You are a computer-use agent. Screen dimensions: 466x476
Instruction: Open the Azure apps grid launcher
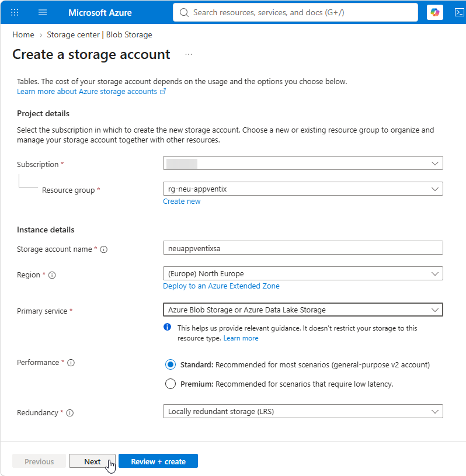[x=15, y=12]
